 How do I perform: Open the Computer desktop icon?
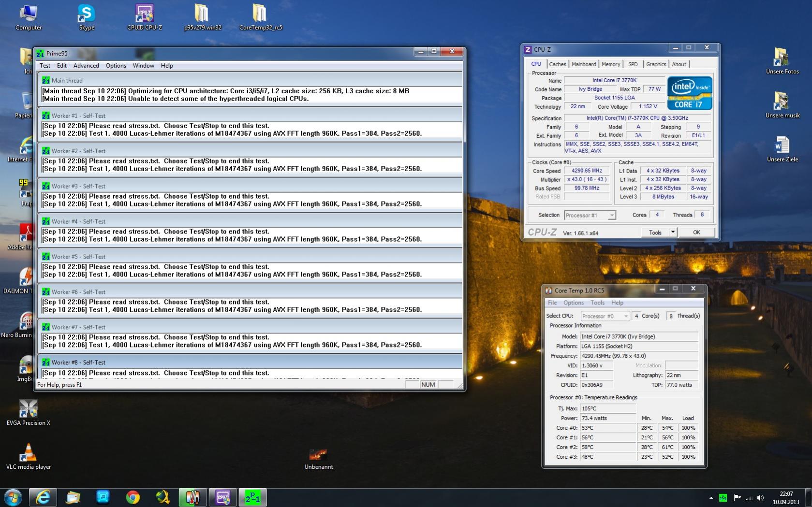[29, 17]
